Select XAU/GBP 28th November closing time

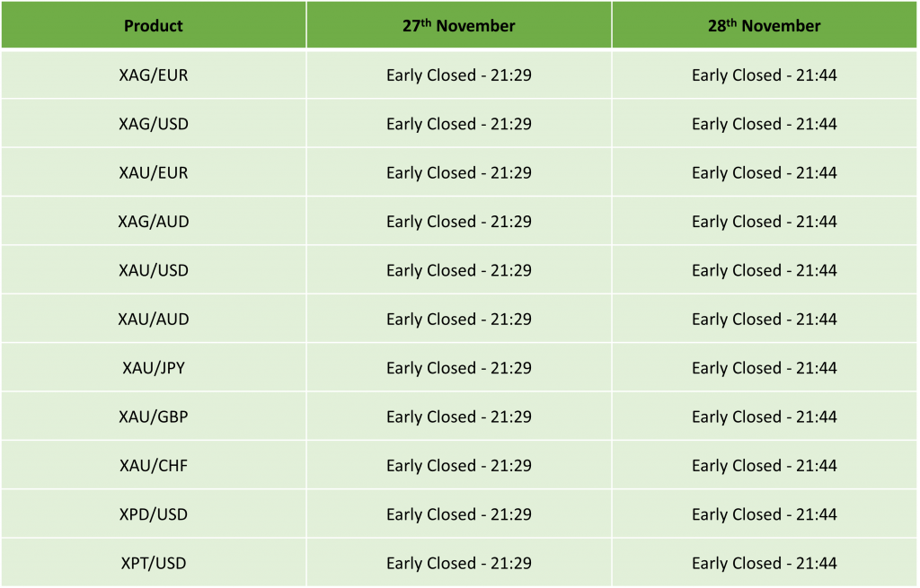tap(765, 417)
